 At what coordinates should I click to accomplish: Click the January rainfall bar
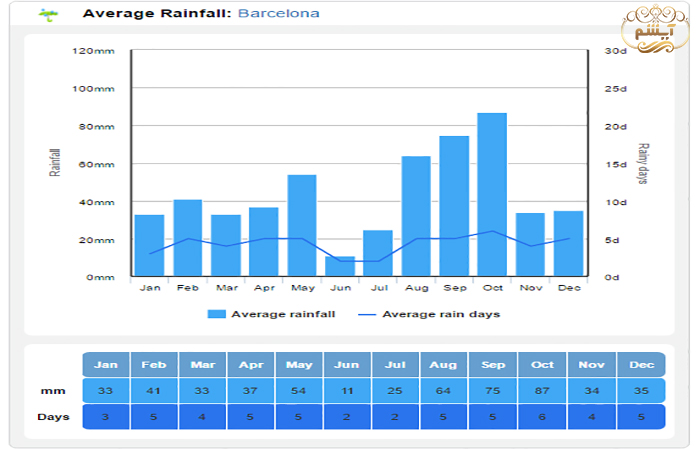(x=150, y=246)
